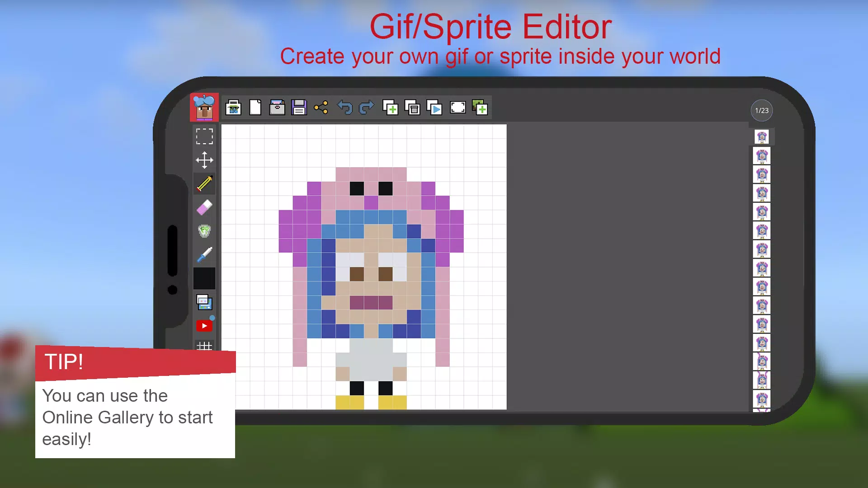The width and height of the screenshot is (868, 488).
Task: Select the Pencil drawing tool
Action: pos(204,184)
